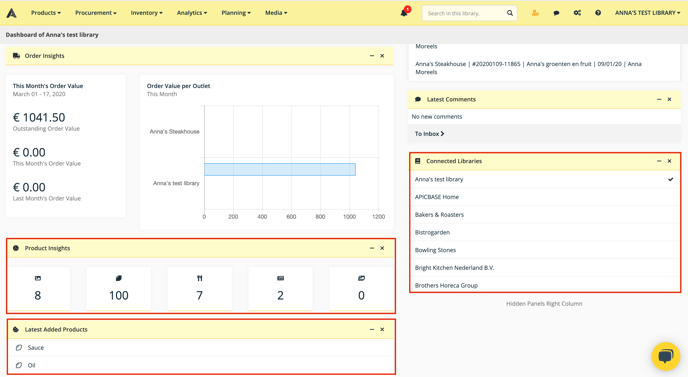This screenshot has width=688, height=377.
Task: Close the Order Insights panel
Action: [382, 56]
